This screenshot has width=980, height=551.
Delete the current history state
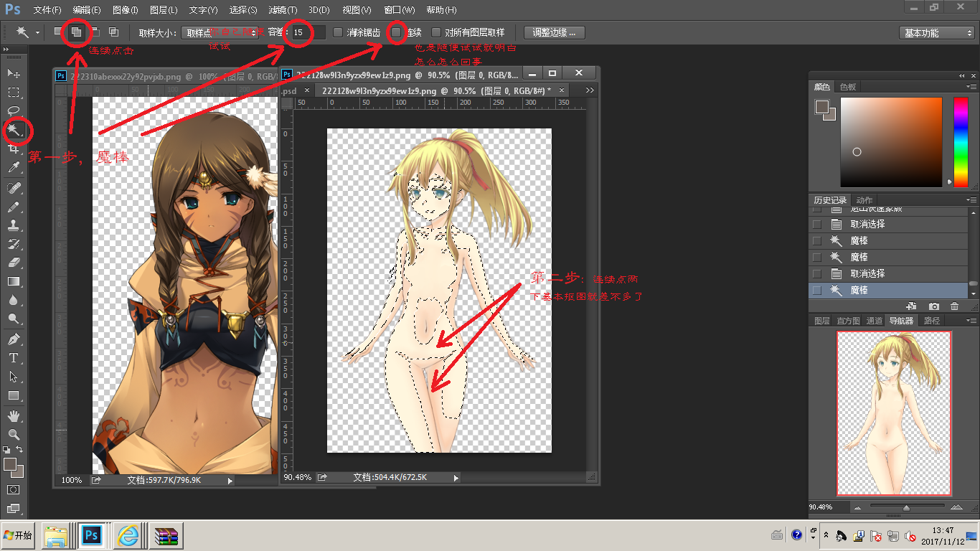954,306
